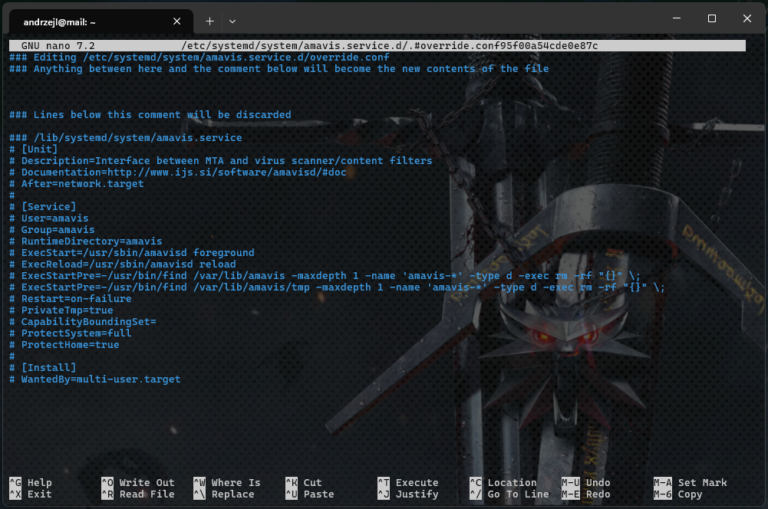Click the 'RuntimeDirectory=amavis' line

click(86, 241)
